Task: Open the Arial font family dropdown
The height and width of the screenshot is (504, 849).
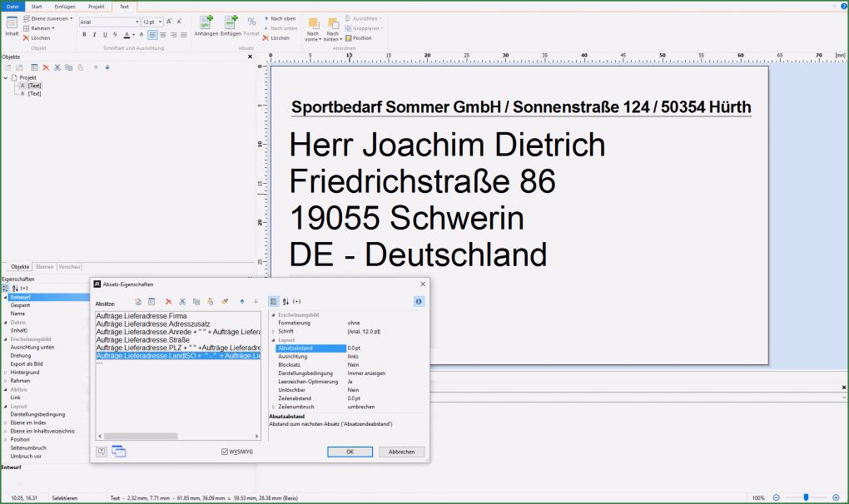Action: 137,21
